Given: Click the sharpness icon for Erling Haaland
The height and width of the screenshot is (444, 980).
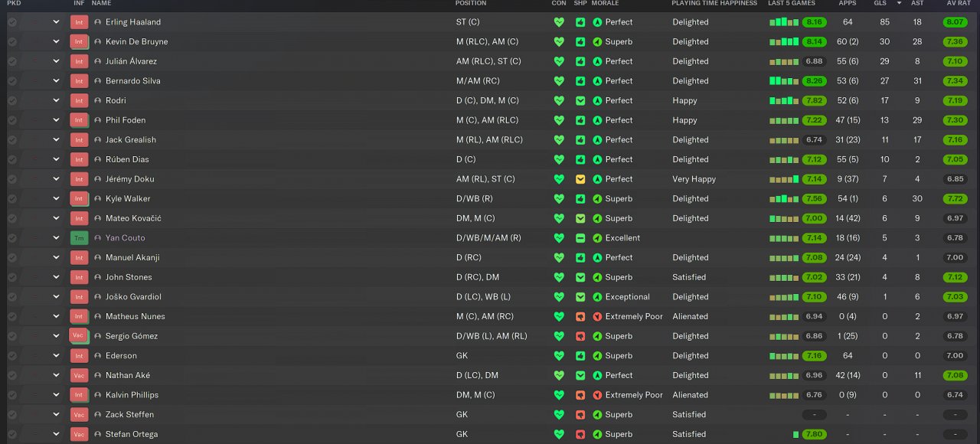Looking at the screenshot, I should (580, 22).
